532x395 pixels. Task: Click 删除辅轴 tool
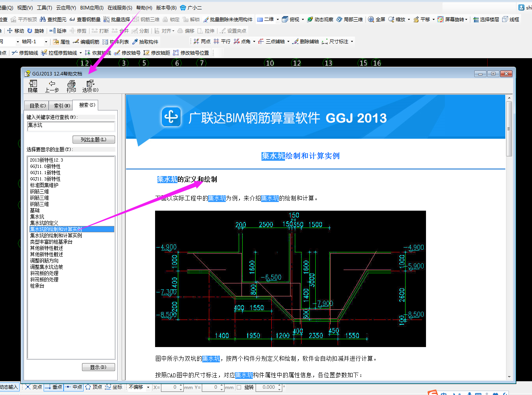click(x=305, y=41)
